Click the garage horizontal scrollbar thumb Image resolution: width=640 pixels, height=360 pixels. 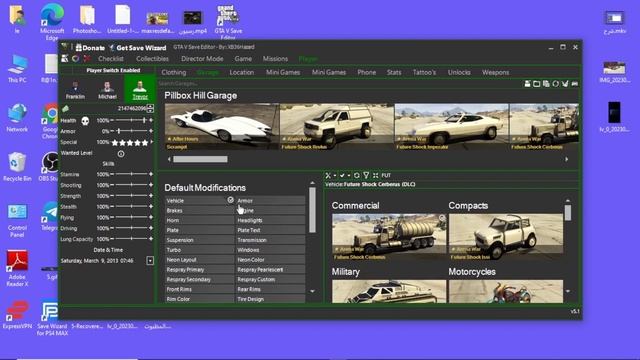point(200,159)
